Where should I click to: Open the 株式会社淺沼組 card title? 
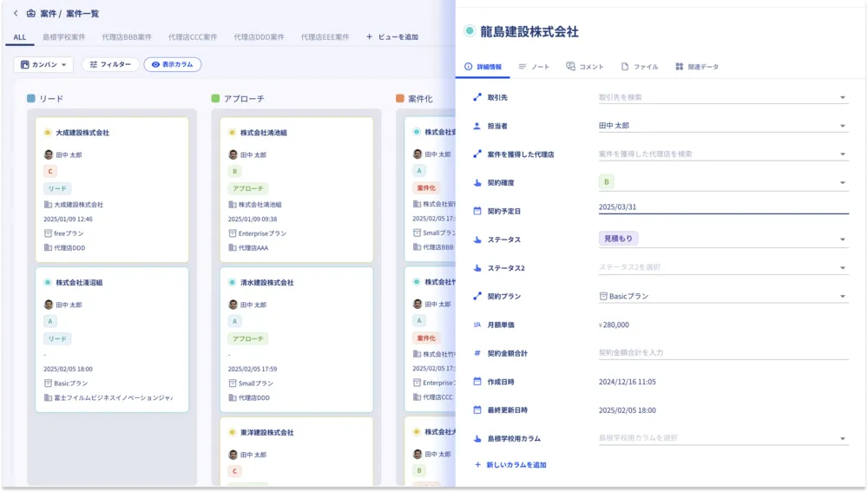(79, 282)
